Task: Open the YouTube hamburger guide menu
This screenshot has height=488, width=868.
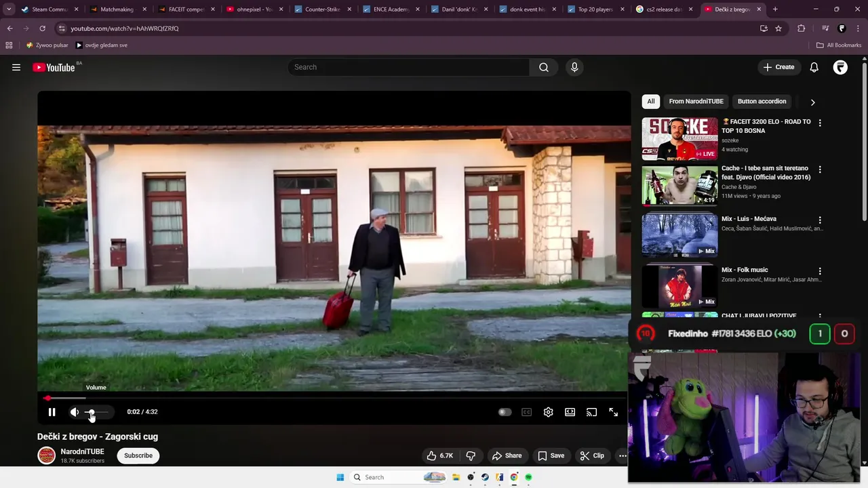Action: coord(16,67)
